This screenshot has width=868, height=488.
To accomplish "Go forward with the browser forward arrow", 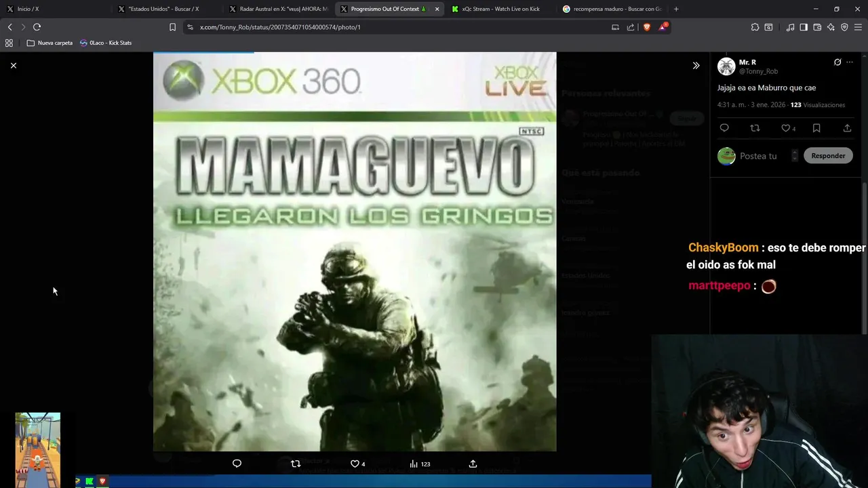I will pyautogui.click(x=23, y=27).
